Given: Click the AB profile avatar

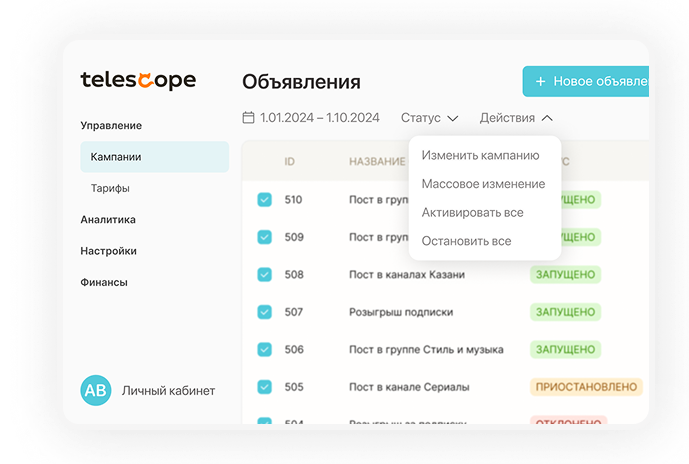Looking at the screenshot, I should (x=96, y=391).
